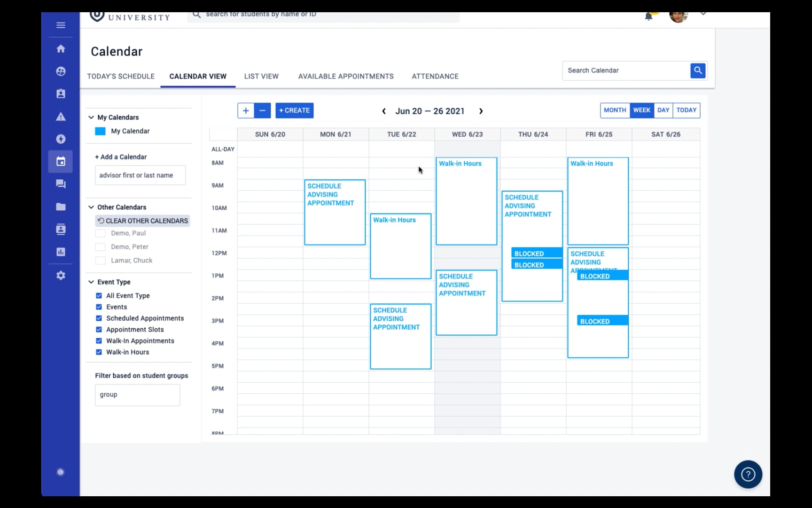Screen dimensions: 812x508
Task: Click the Create button
Action: click(x=295, y=110)
